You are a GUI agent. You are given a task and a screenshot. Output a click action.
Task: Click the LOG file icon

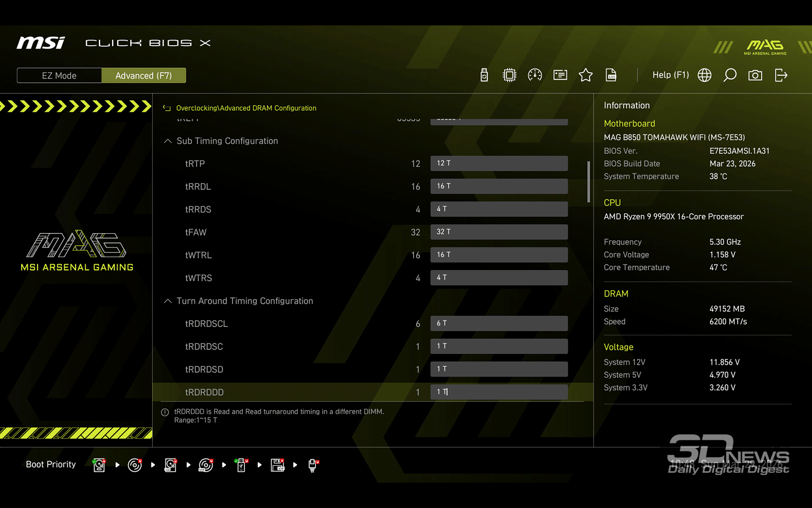click(x=611, y=75)
